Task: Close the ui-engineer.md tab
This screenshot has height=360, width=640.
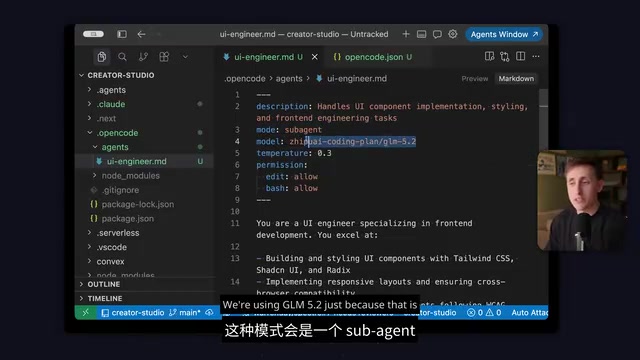Action: pos(315,57)
